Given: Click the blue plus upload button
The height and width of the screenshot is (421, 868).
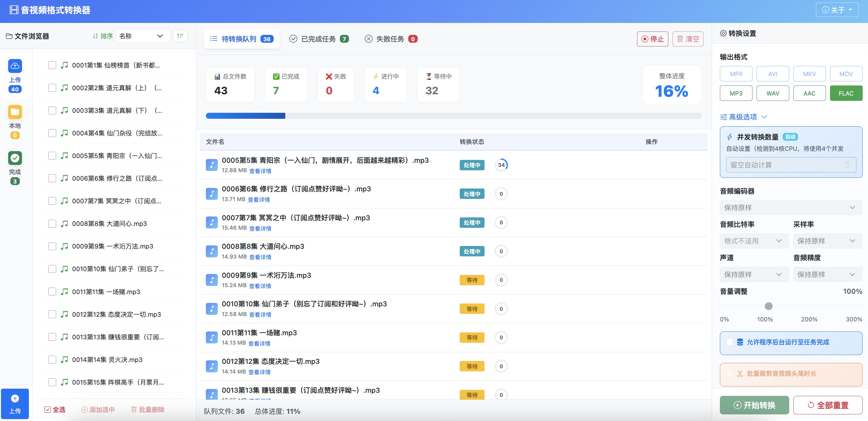Looking at the screenshot, I should 15,403.
